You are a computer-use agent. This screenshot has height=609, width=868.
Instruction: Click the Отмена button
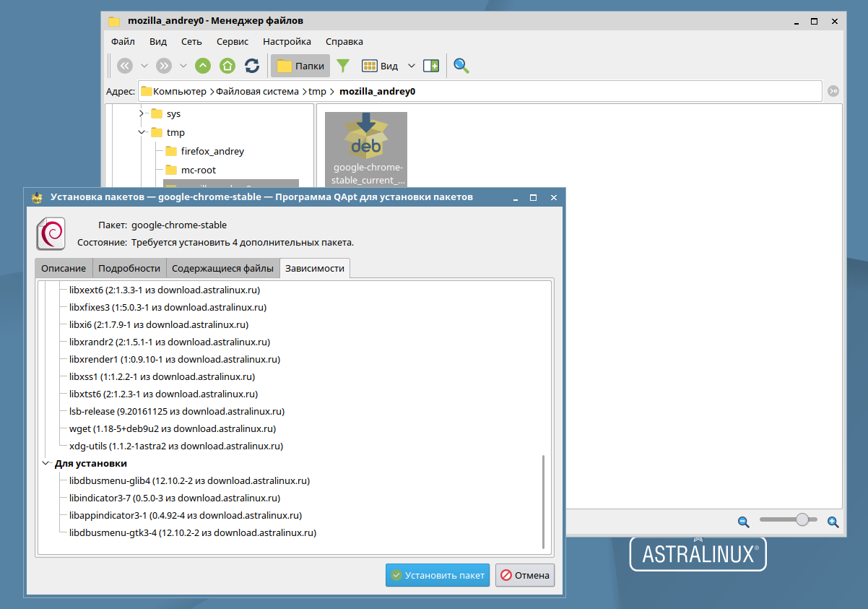(525, 576)
